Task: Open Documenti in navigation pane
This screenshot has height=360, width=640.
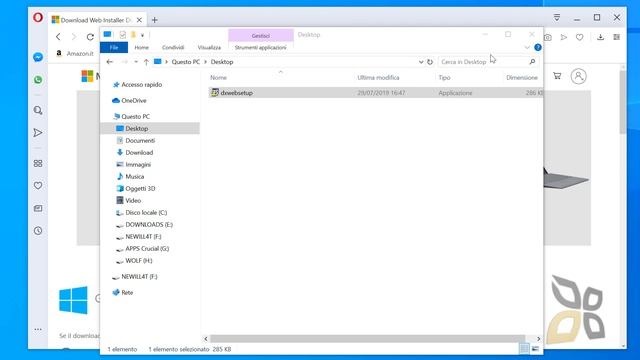Action: point(140,140)
